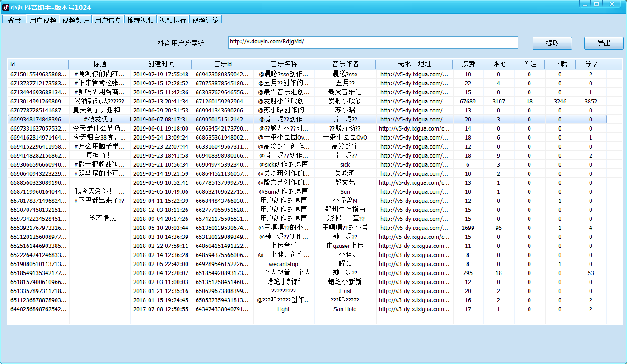This screenshot has height=364, width=627.
Task: Select id cell 6440256898762542...
Action: pos(38,309)
